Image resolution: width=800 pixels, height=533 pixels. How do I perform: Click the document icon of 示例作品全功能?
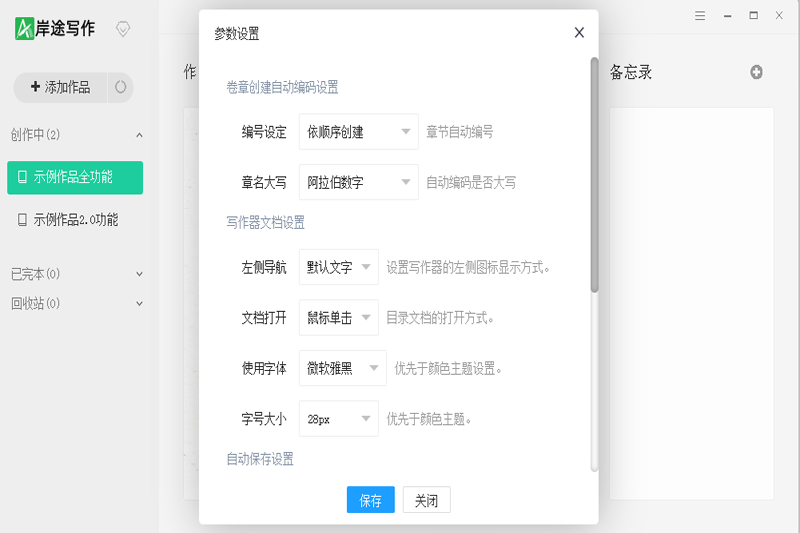22,177
